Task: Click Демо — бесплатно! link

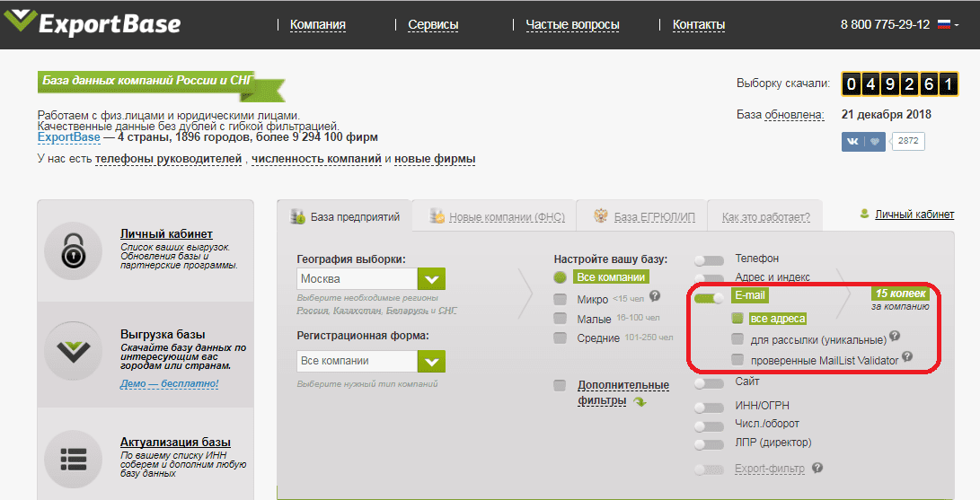Action: (170, 383)
